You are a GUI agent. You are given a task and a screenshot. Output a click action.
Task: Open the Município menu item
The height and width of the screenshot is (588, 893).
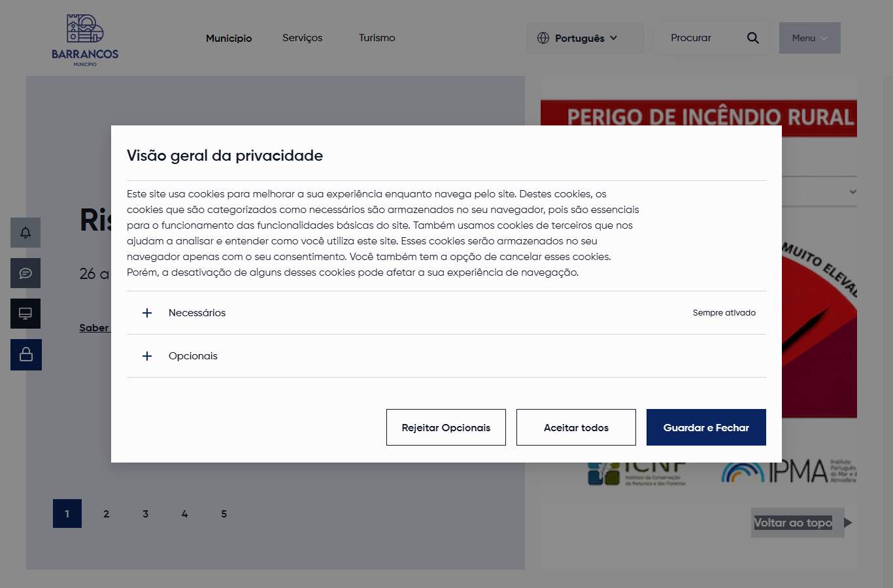(x=229, y=38)
